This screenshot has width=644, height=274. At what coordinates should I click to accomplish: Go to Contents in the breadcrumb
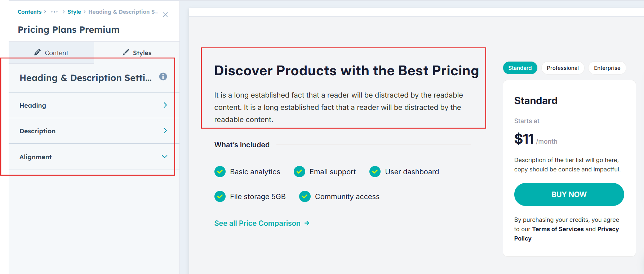[x=30, y=12]
